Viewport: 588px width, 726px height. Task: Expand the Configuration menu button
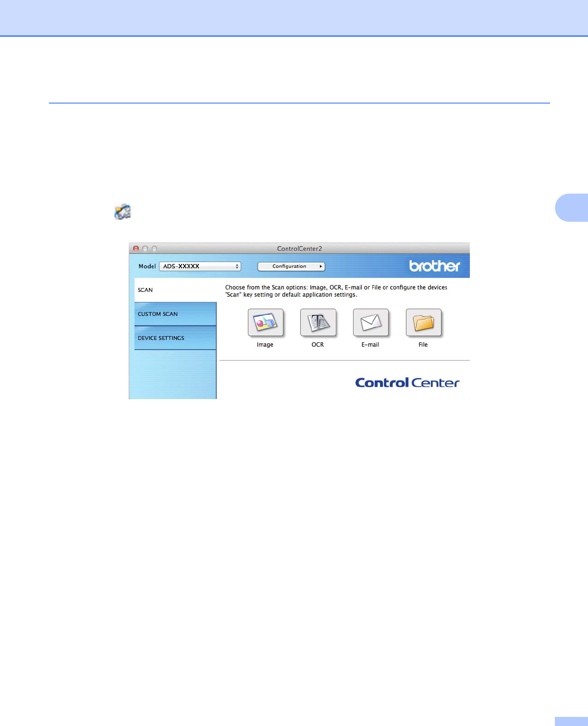[291, 266]
